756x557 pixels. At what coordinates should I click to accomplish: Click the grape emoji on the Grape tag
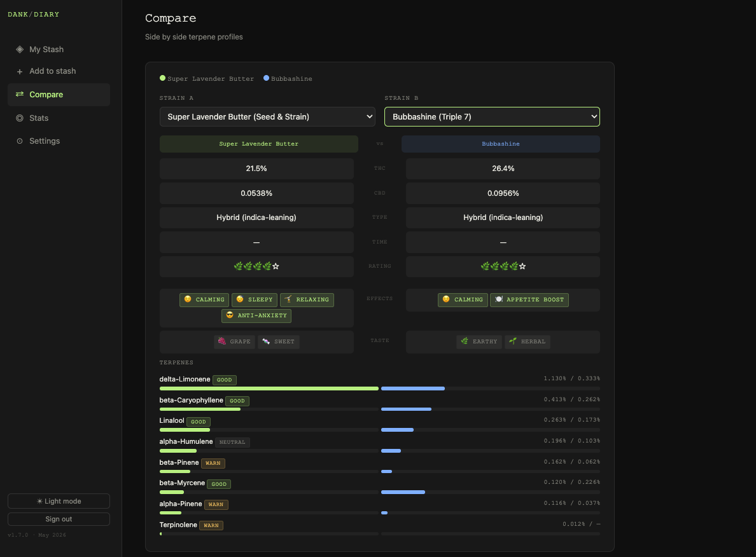click(222, 341)
